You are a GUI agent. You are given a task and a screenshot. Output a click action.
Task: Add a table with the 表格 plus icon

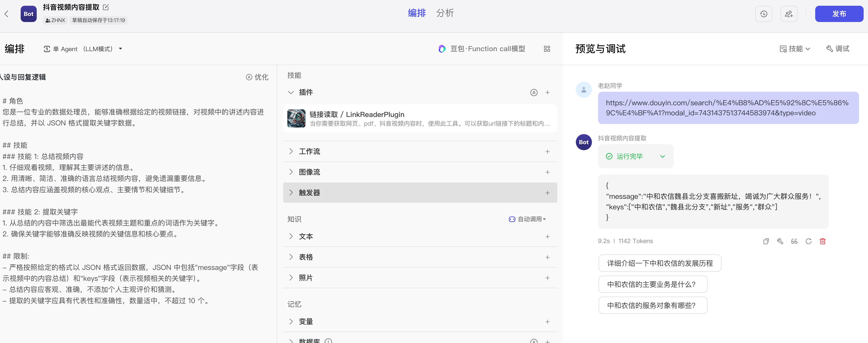tap(548, 257)
